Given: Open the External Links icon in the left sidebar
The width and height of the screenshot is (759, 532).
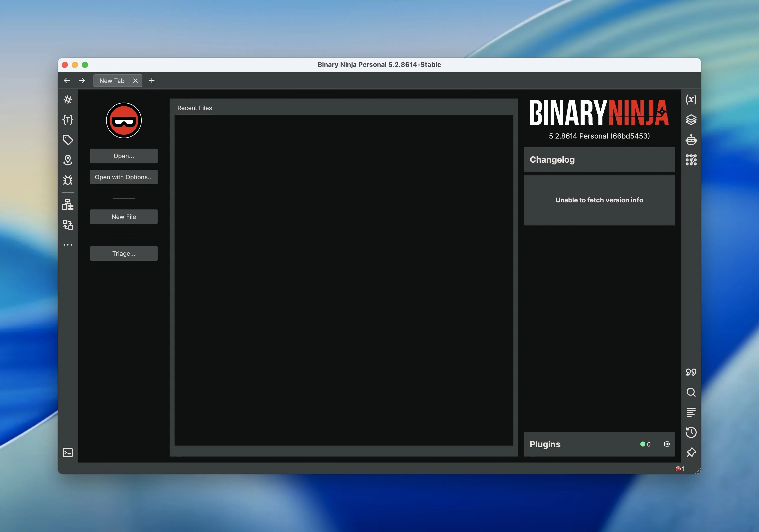Looking at the screenshot, I should tap(68, 225).
